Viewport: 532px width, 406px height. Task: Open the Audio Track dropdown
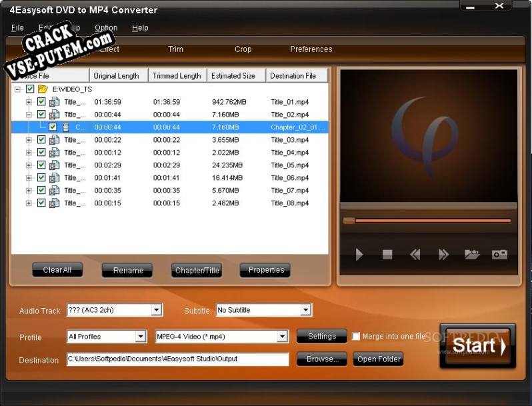click(156, 310)
